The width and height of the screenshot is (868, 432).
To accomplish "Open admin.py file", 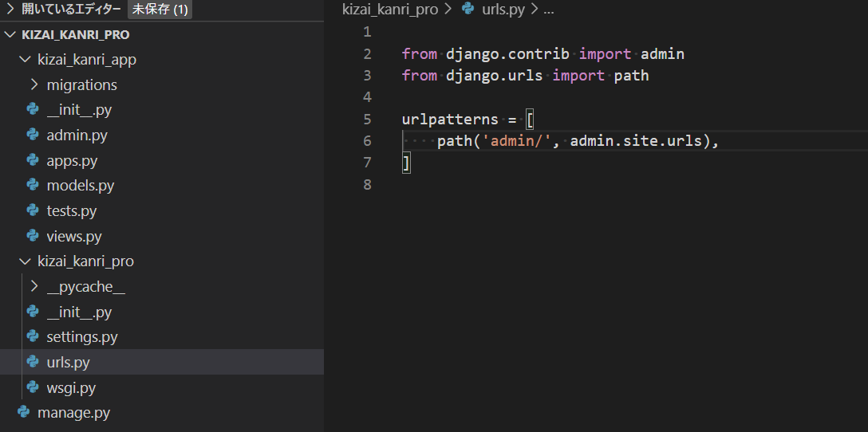I will coord(77,135).
